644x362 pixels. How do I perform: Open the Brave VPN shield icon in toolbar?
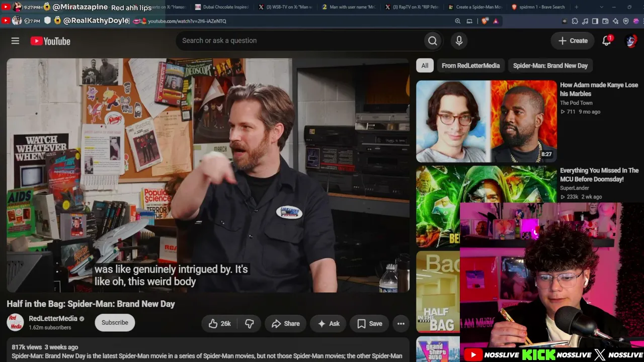(x=625, y=21)
